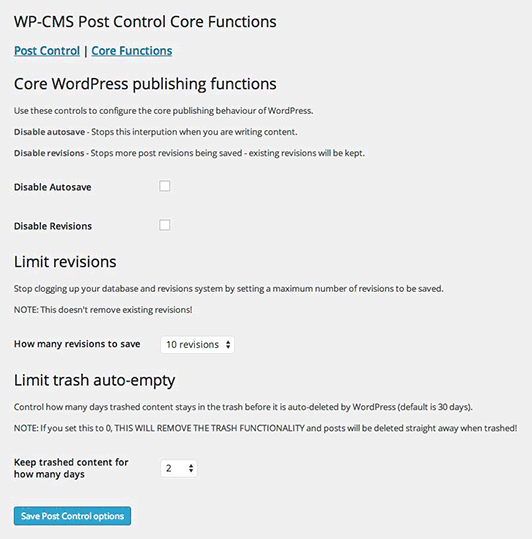Click the Limit revisions heading
Screen dimensions: 532x539
[x=65, y=262]
